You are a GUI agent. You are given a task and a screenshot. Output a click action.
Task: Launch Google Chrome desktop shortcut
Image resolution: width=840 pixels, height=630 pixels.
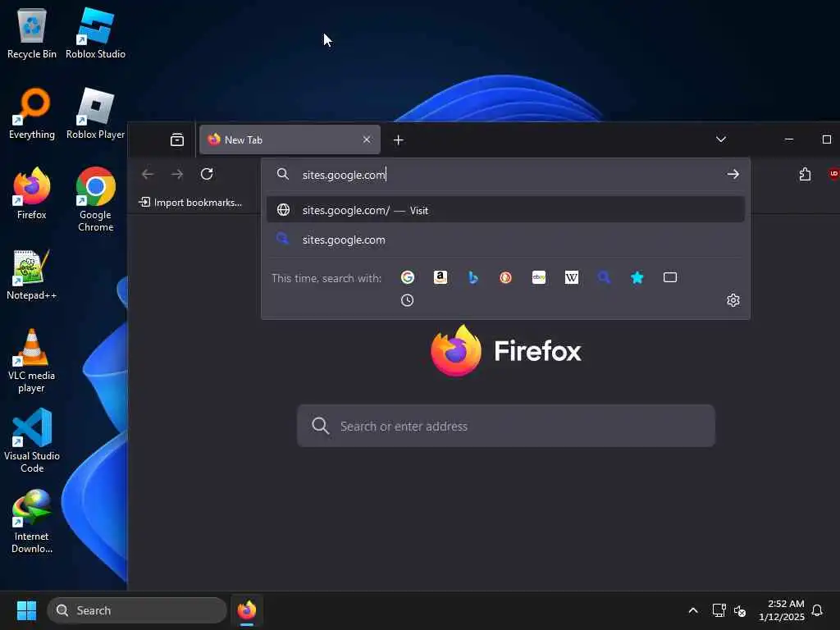pyautogui.click(x=95, y=199)
